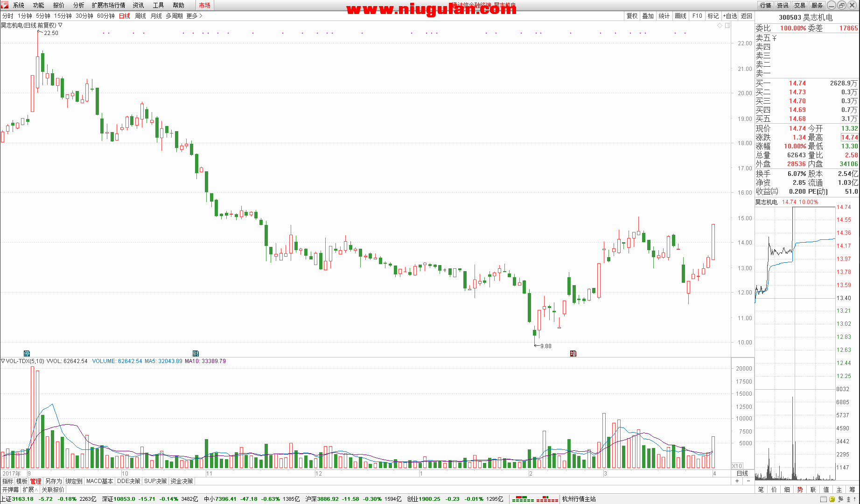
Task: Switch to the 周线 weekly timeframe
Action: [140, 16]
